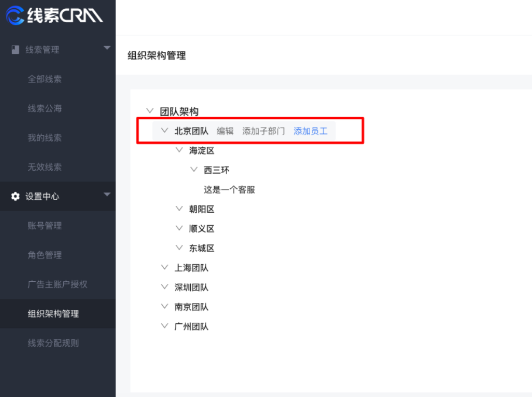The image size is (532, 397).
Task: Click the 线索管理 document icon in sidebar
Action: (x=15, y=49)
